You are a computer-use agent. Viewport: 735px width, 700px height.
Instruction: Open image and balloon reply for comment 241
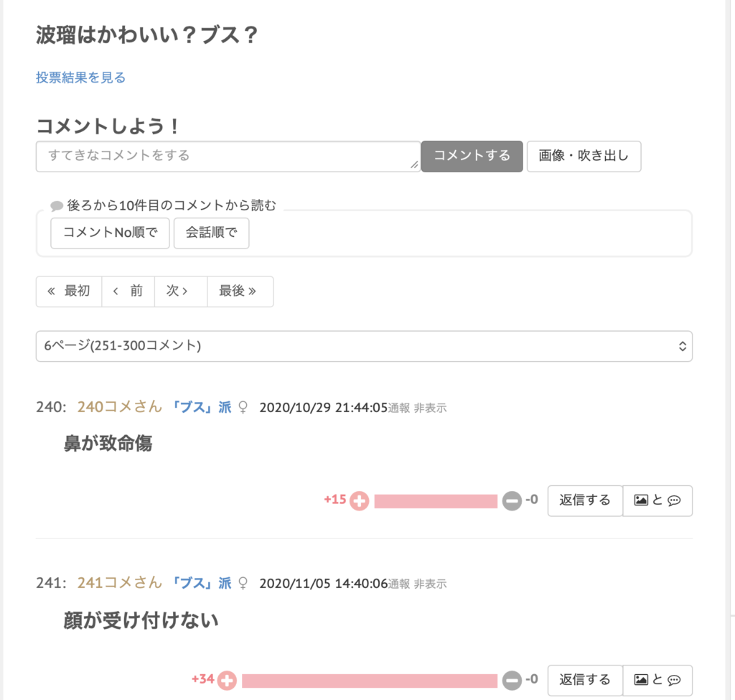click(657, 679)
